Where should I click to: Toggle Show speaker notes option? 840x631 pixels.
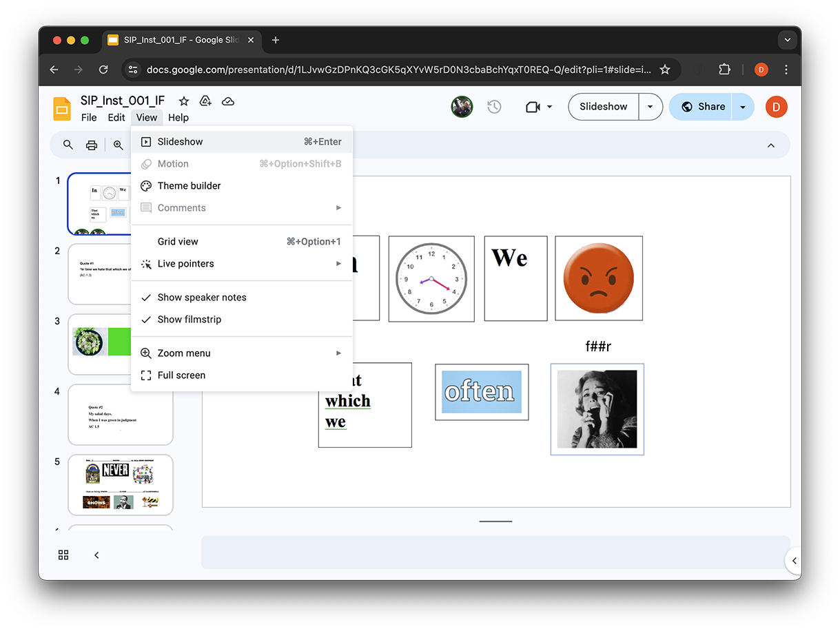pos(242,298)
